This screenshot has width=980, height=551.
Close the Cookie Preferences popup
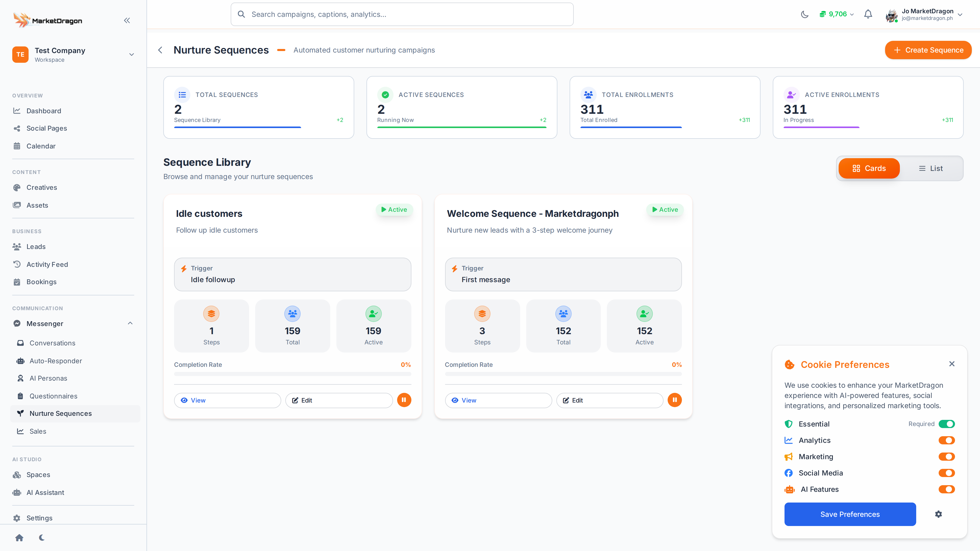pos(952,364)
